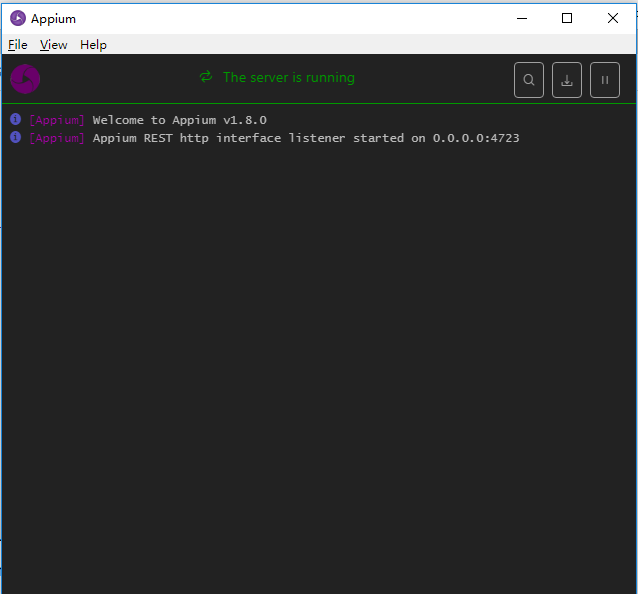Minimize the Appium window

point(522,18)
